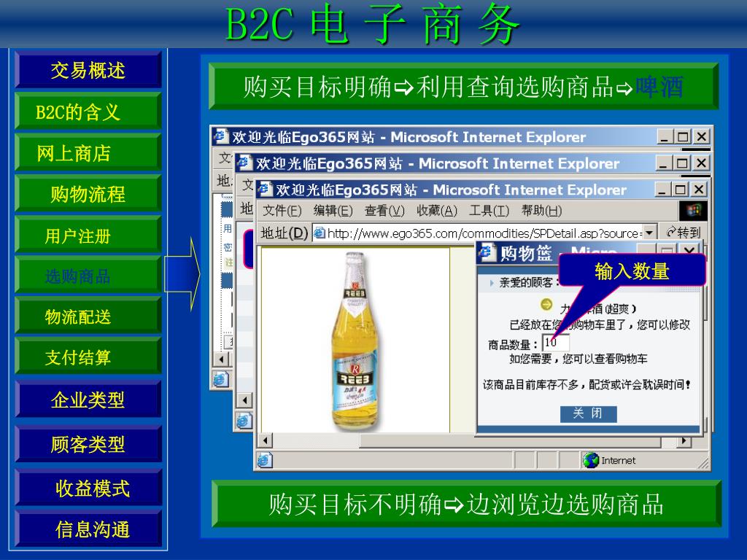Close the front IE window
Viewport: 747px width, 560px height.
(698, 190)
